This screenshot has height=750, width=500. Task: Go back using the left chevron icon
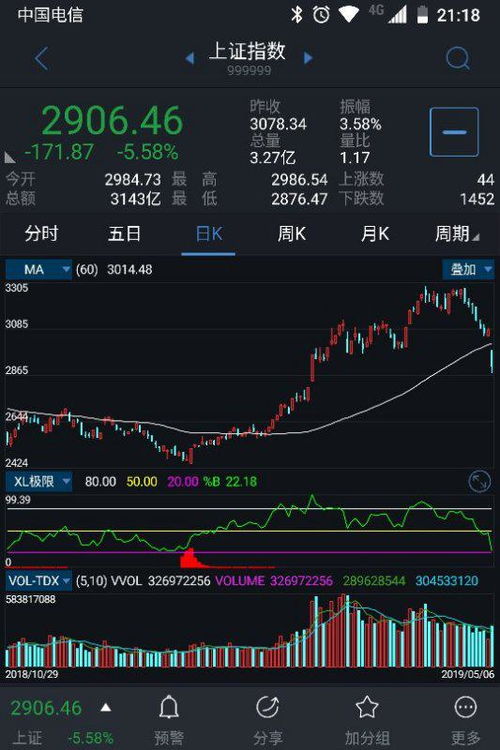[x=42, y=58]
